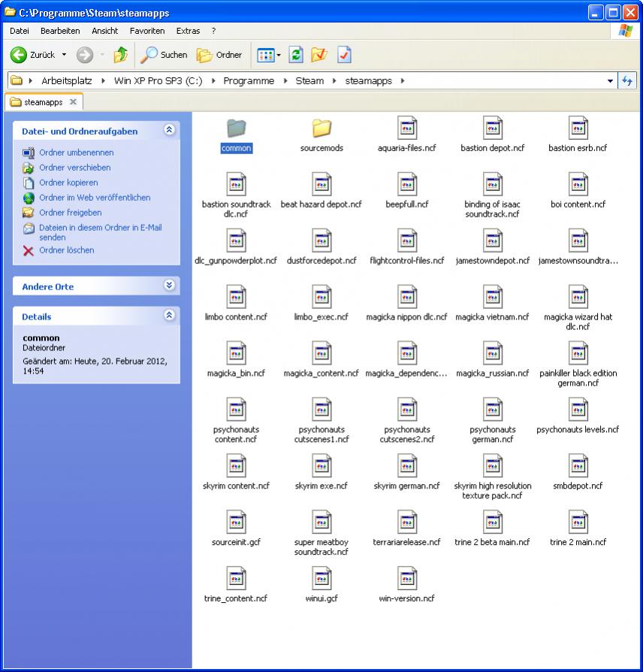The image size is (643, 672).
Task: Toggle the Ordner folder tree pane
Action: coord(219,55)
